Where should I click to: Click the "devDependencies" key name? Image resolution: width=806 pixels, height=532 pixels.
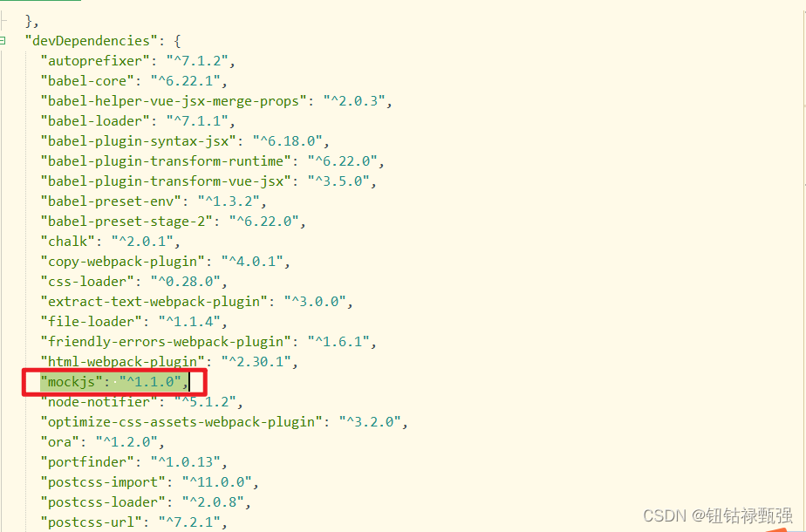coord(91,41)
